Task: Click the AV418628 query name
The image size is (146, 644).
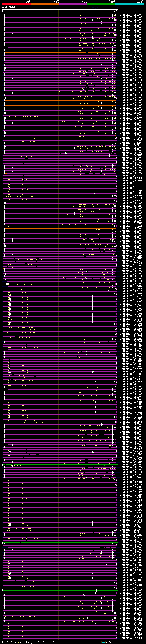Action: tap(8, 8)
